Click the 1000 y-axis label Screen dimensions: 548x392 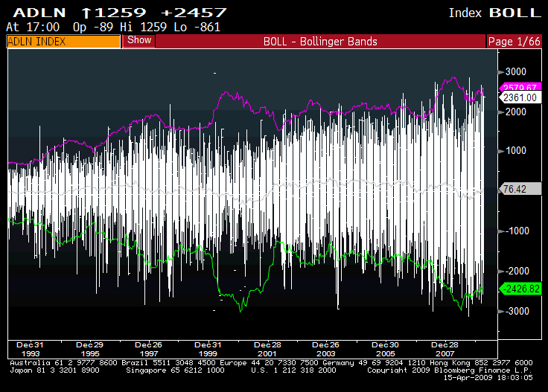[516, 151]
